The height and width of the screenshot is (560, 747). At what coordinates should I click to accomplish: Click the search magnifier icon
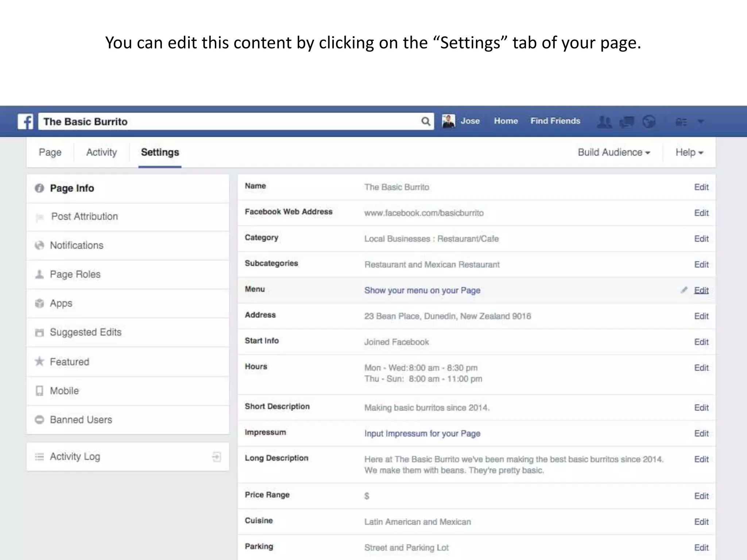coord(425,121)
